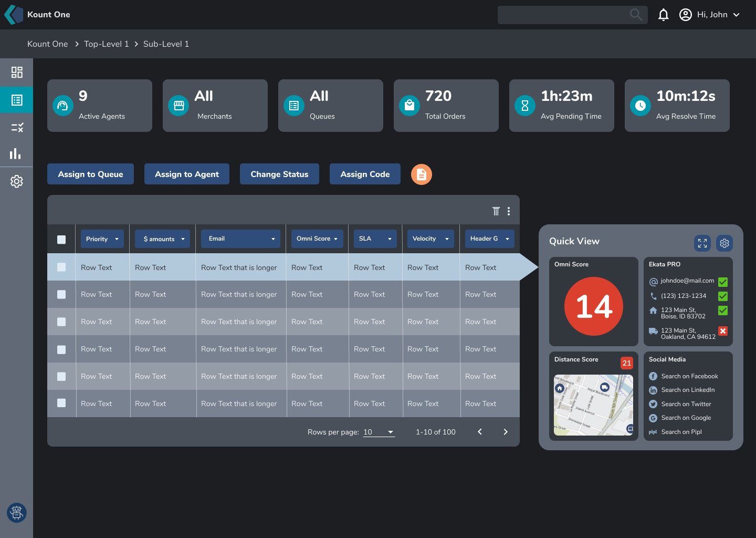
Task: Go to Top-Level 1 breadcrumb
Action: click(107, 44)
